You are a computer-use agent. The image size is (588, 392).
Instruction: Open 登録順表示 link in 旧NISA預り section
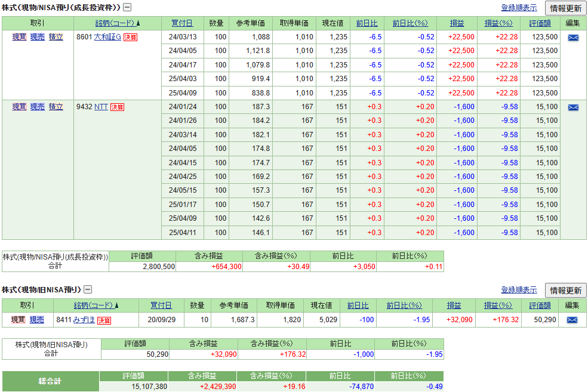(519, 290)
